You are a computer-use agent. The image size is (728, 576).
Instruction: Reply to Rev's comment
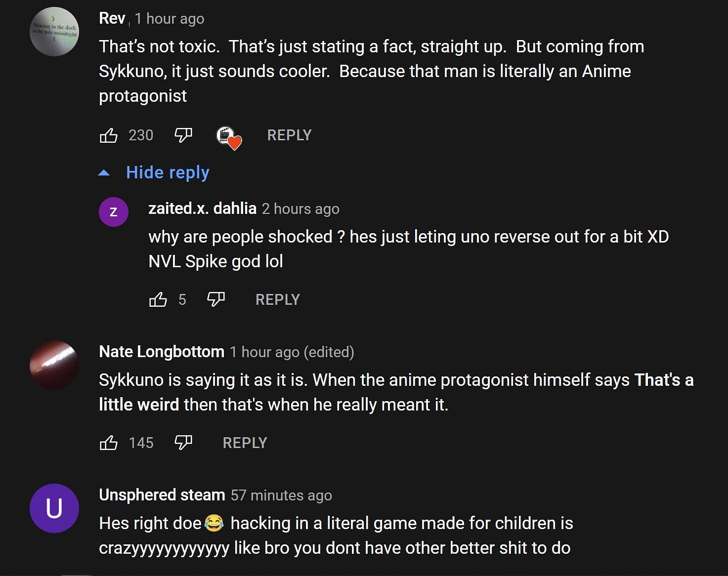(289, 135)
